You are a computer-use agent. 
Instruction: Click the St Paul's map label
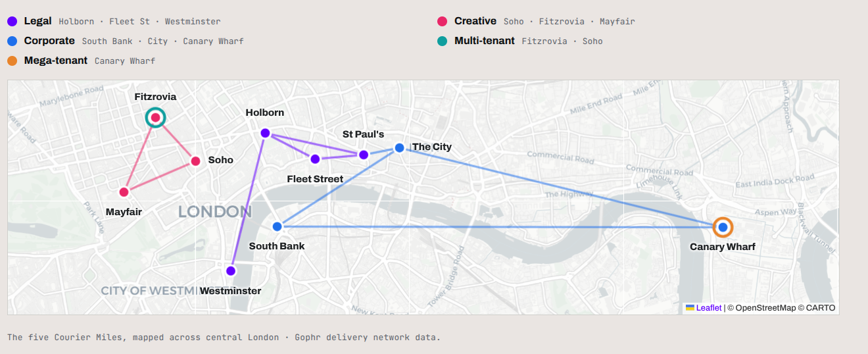(x=364, y=134)
